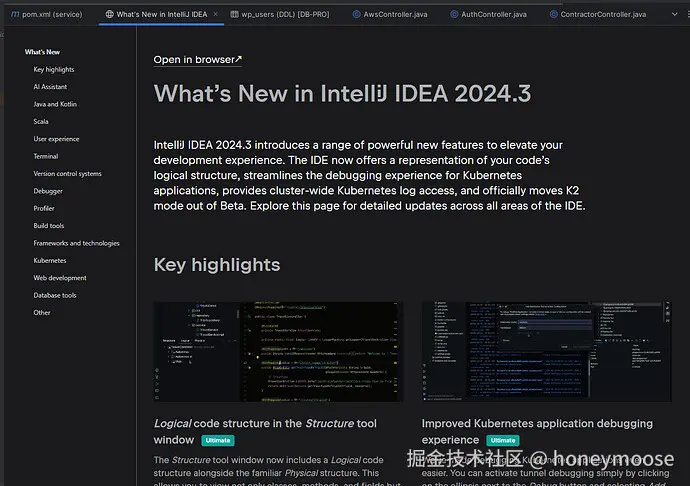Image resolution: width=690 pixels, height=486 pixels.
Task: Expand hidden editor tabs dropdown chevron
Action: [675, 14]
